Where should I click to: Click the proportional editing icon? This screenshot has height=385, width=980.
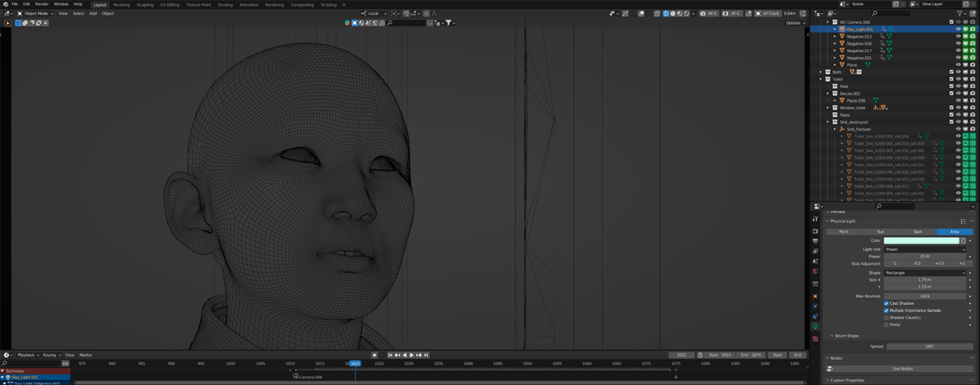[x=427, y=13]
